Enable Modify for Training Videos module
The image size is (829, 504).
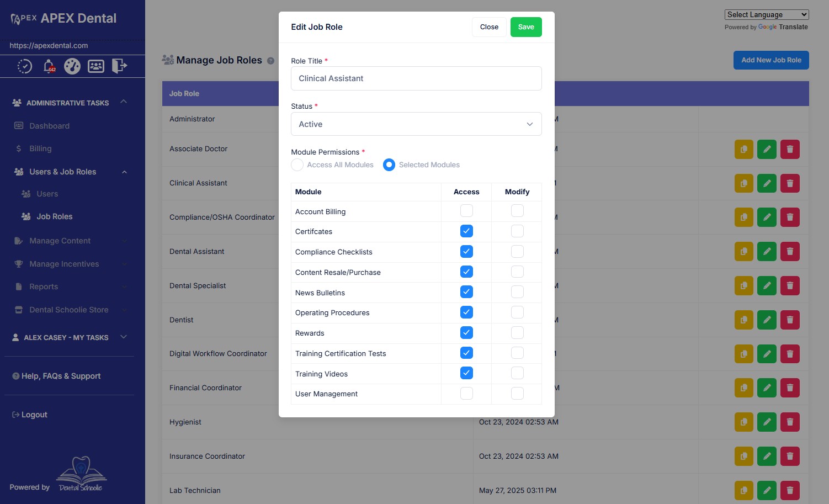point(517,373)
